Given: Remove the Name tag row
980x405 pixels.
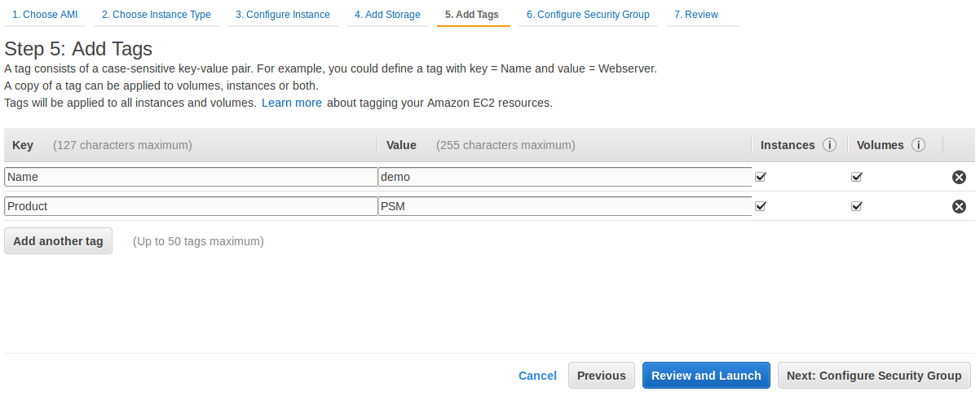Looking at the screenshot, I should (959, 177).
